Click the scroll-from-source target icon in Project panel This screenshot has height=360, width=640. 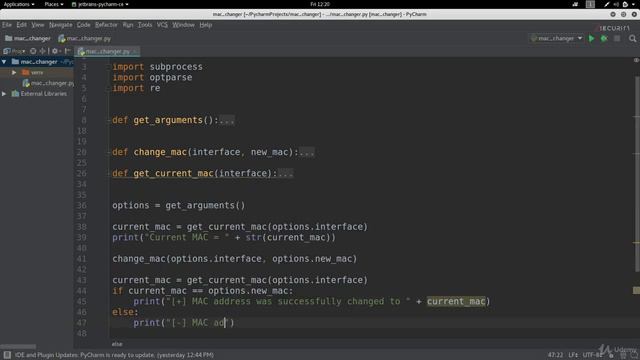[x=33, y=51]
